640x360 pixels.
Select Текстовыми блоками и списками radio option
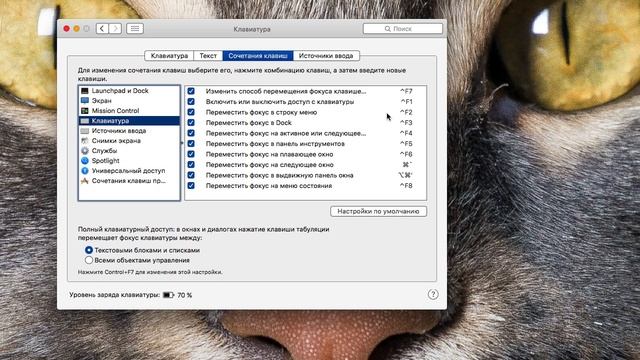[89, 250]
